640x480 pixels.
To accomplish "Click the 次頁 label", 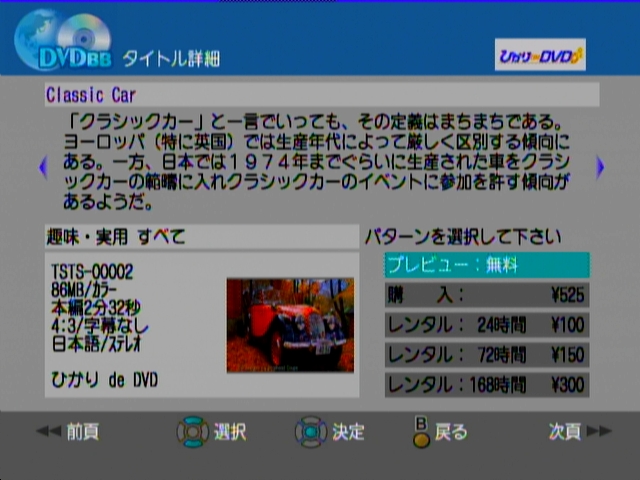I will click(565, 431).
